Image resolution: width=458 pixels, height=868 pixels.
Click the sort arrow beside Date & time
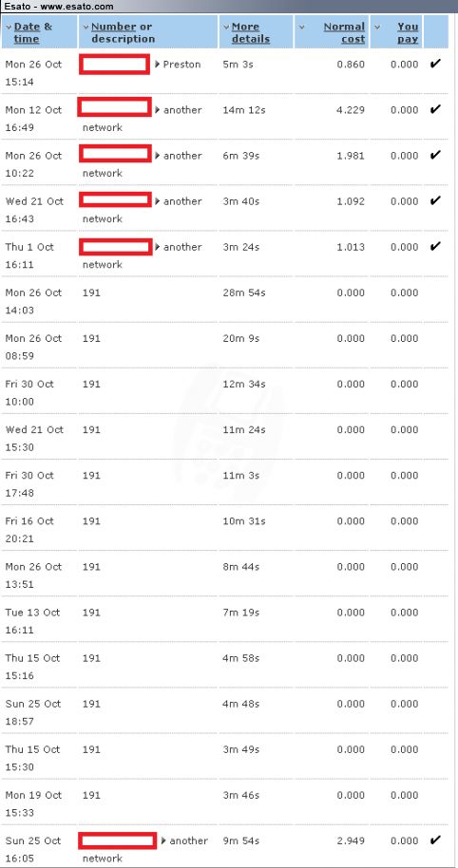point(9,28)
